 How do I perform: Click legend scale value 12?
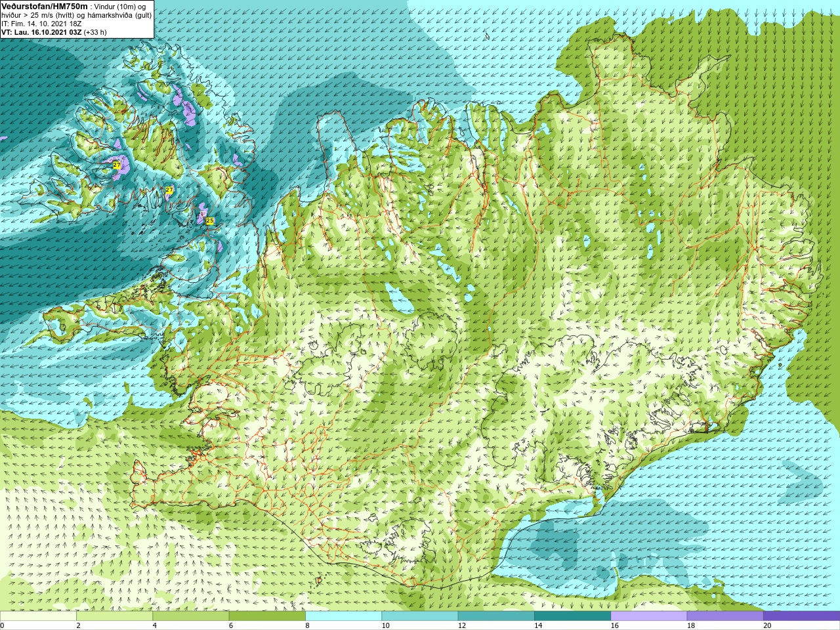coord(462,625)
